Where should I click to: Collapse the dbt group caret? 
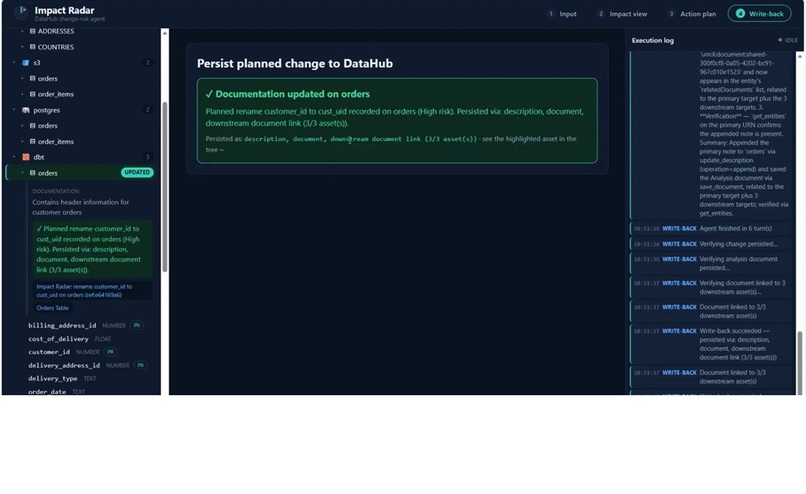[14, 157]
